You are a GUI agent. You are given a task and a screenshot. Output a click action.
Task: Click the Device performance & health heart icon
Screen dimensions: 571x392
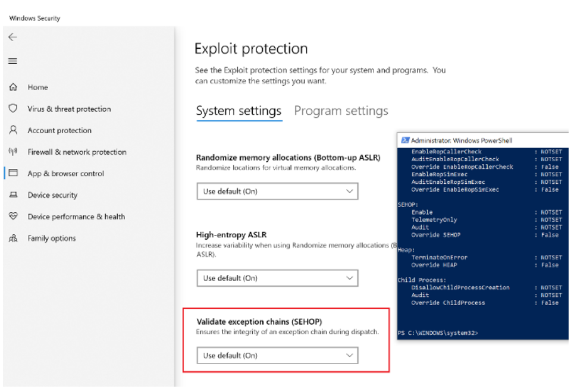pyautogui.click(x=12, y=217)
